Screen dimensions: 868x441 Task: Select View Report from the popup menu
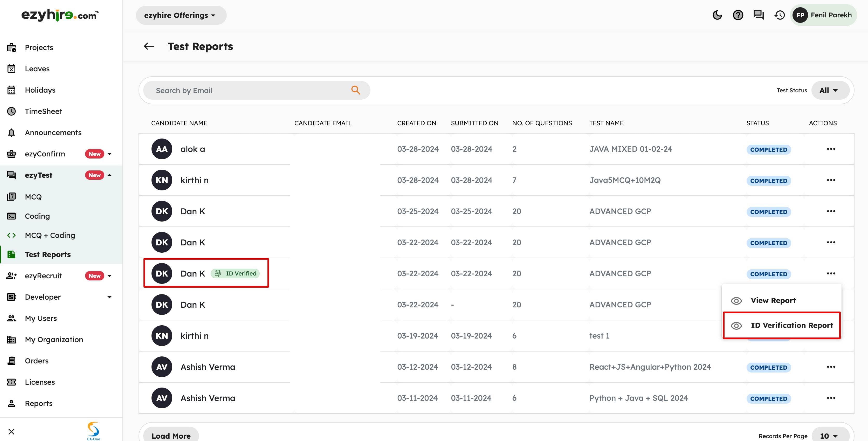[781, 300]
